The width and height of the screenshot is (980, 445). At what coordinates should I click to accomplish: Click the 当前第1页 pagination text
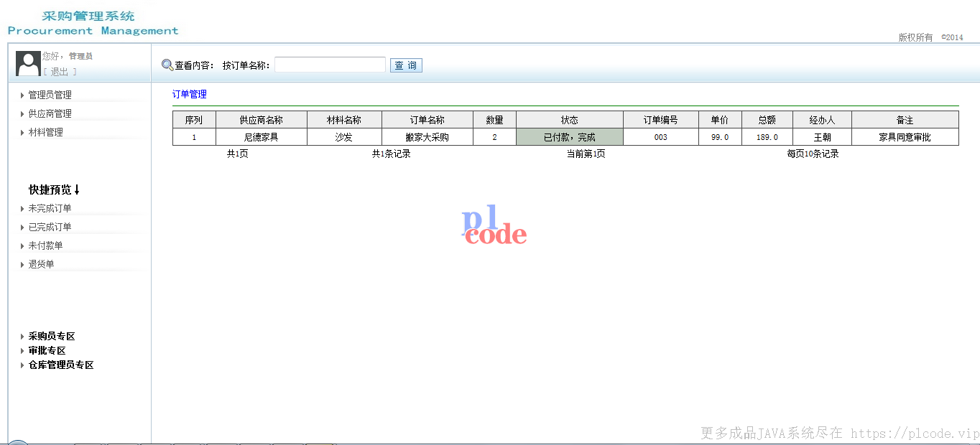[586, 154]
